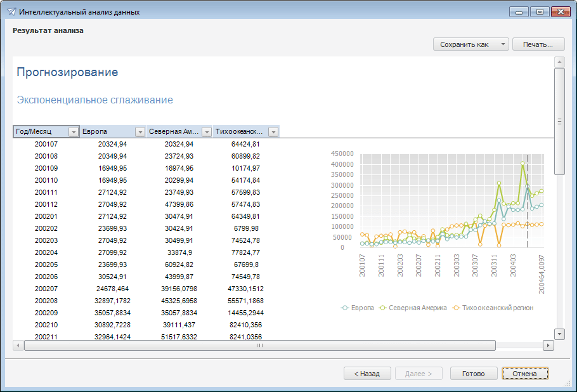Click the vertical scrollbar down arrow
The image size is (584, 392).
point(559,334)
